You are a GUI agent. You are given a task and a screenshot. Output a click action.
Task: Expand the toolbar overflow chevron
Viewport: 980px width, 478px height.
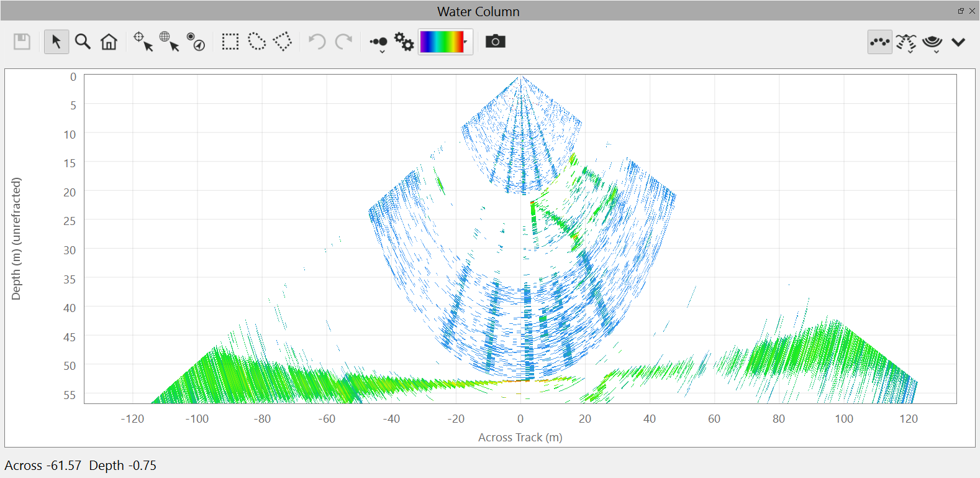tap(958, 42)
